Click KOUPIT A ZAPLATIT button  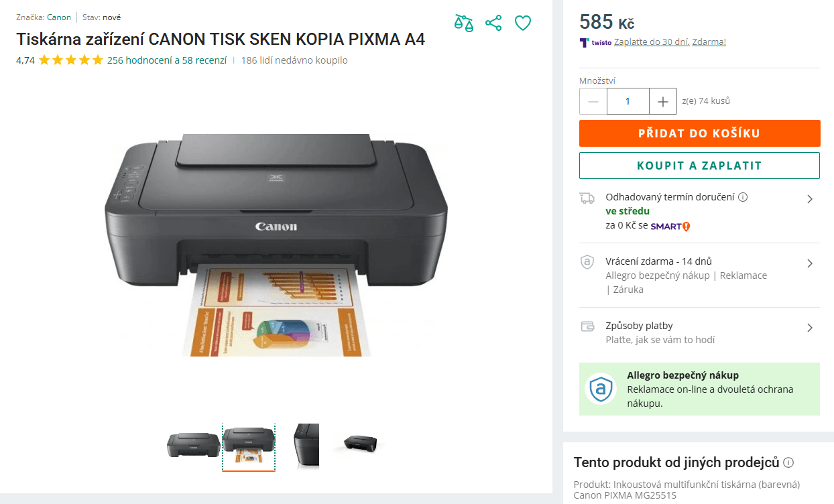click(x=699, y=166)
